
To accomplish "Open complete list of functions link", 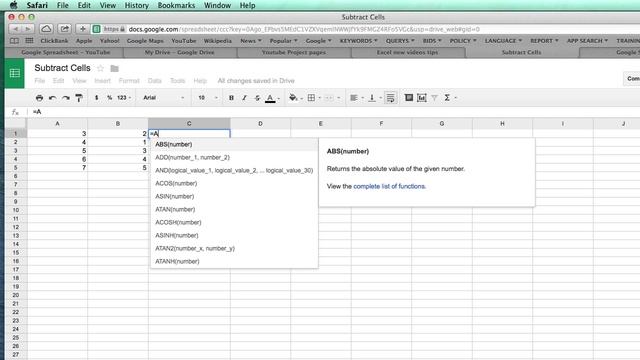I will pos(389,186).
